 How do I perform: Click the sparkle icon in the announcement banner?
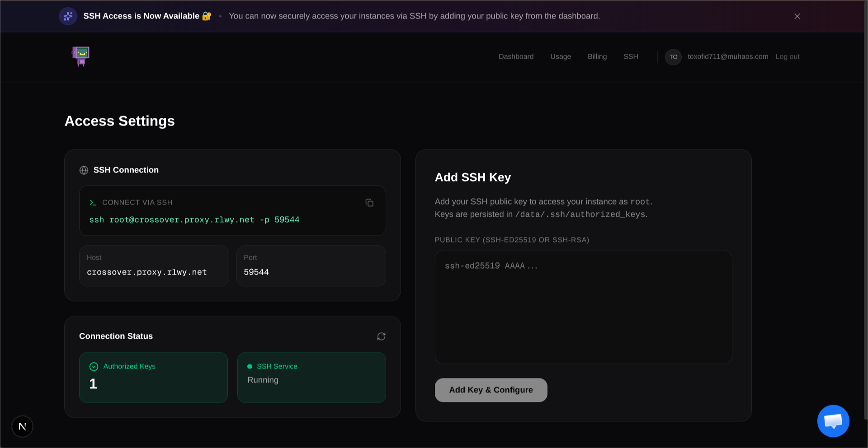coord(68,16)
